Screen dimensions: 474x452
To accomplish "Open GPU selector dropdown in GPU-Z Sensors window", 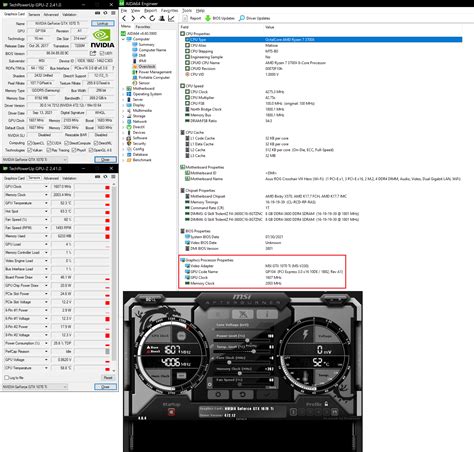I will pos(35,387).
